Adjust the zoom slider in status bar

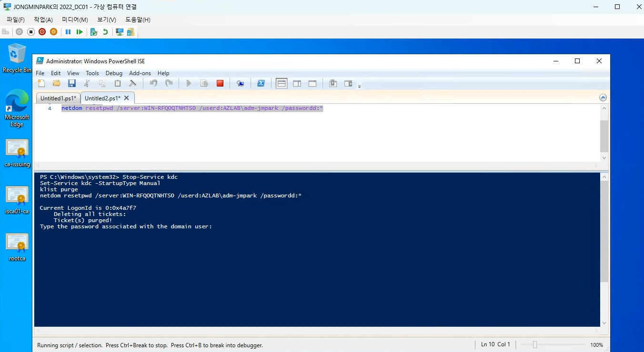534,344
